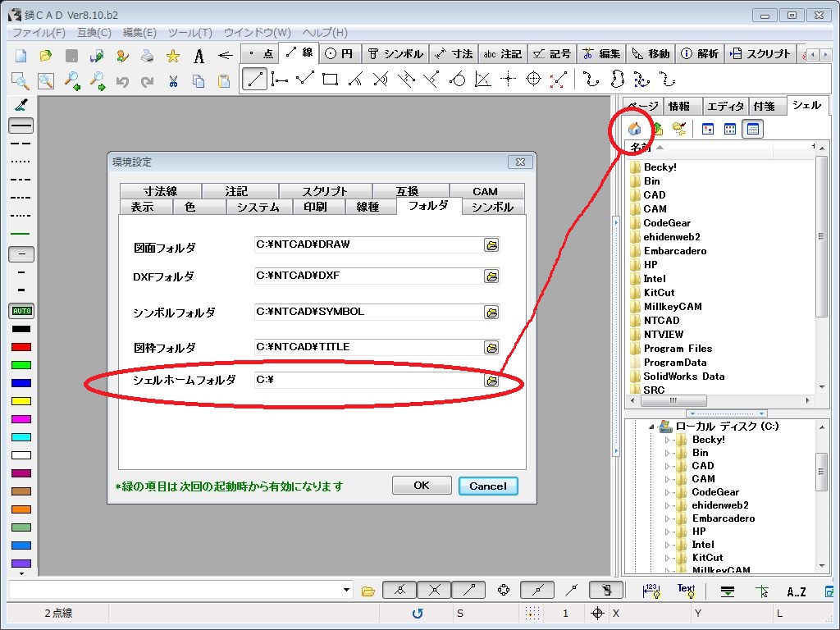Click the Cancel button in dialog

[488, 486]
